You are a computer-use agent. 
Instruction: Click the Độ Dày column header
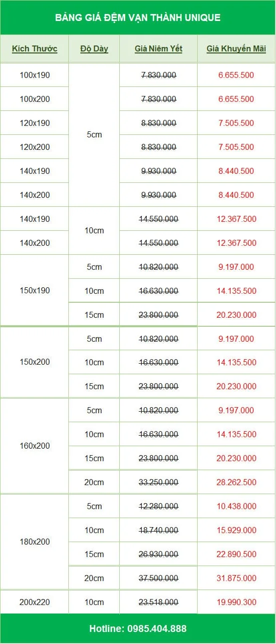pos(94,49)
